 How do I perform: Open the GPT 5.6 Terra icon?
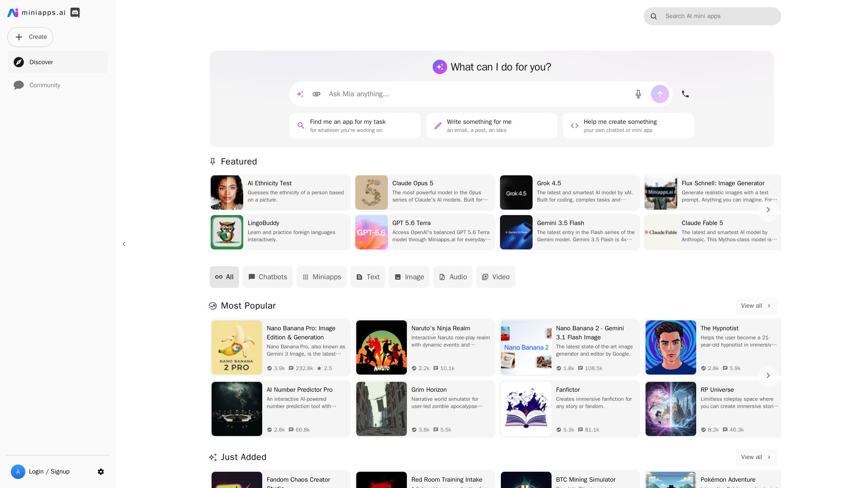click(x=372, y=232)
